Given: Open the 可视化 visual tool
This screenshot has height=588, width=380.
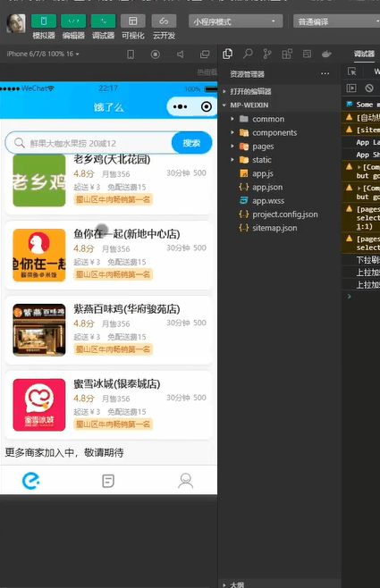Looking at the screenshot, I should pos(133,21).
